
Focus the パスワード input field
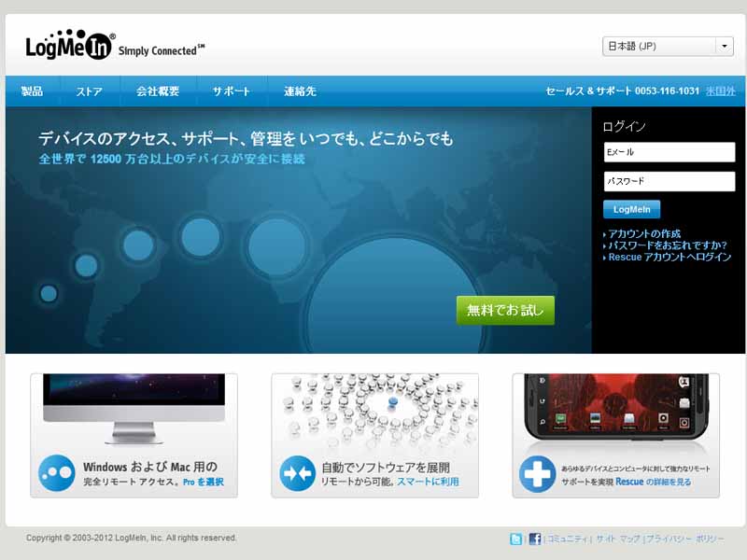[669, 181]
